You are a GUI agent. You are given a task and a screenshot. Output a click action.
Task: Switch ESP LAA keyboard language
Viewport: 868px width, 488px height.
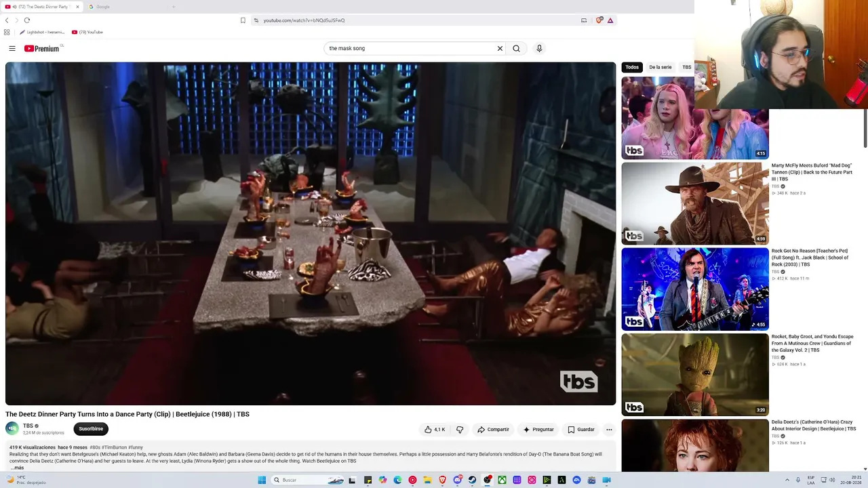coord(811,480)
